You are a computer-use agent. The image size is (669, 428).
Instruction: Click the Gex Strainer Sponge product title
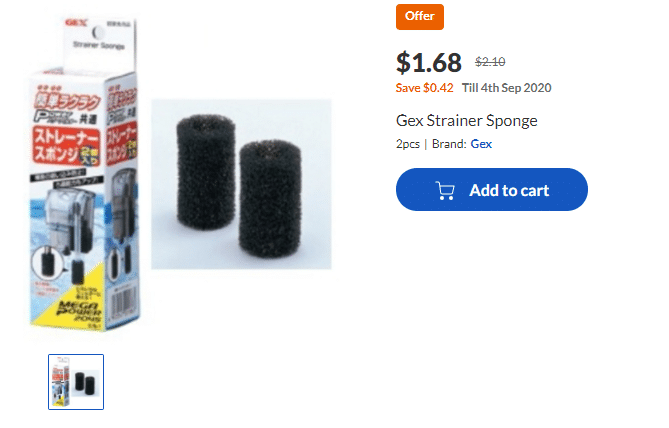click(467, 121)
